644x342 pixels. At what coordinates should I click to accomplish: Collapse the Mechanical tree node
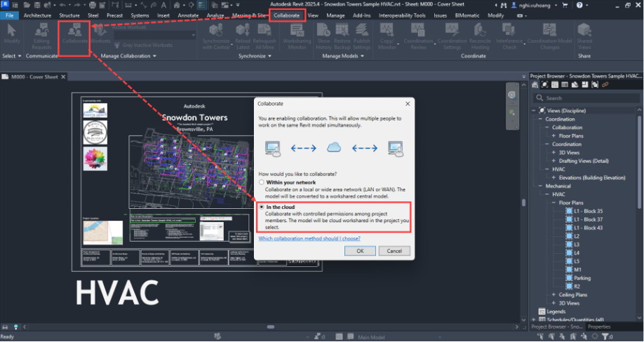point(540,186)
